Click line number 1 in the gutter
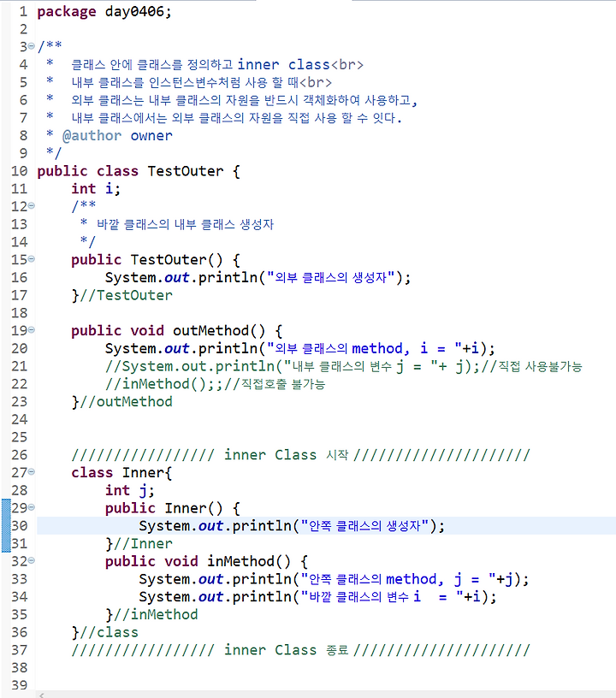This screenshot has height=698, width=616. point(23,12)
